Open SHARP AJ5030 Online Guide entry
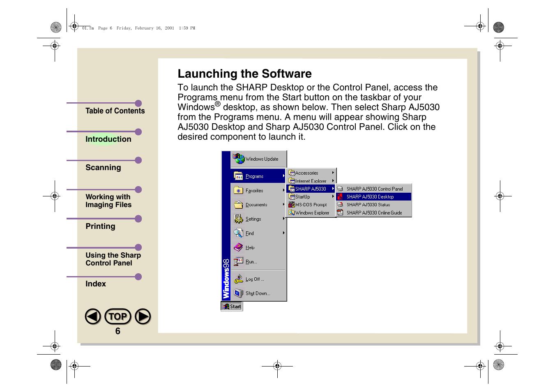The image size is (555, 392). [373, 212]
